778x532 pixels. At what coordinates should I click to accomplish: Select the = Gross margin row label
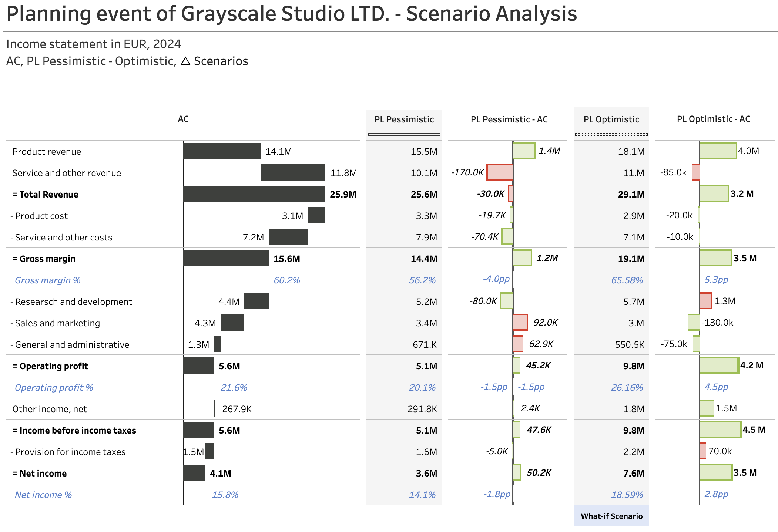pyautogui.click(x=44, y=259)
